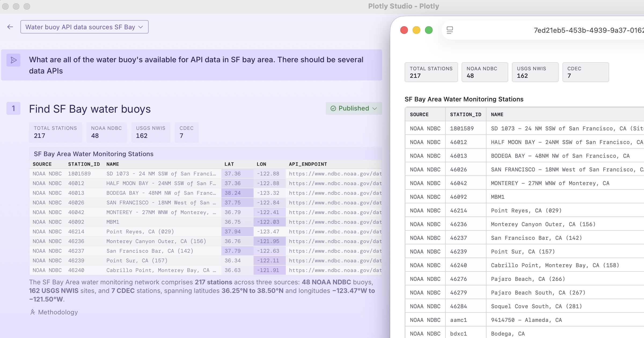This screenshot has height=338, width=644.
Task: Click the SOURCE column header in Plotly Studio table
Action: (x=42, y=164)
